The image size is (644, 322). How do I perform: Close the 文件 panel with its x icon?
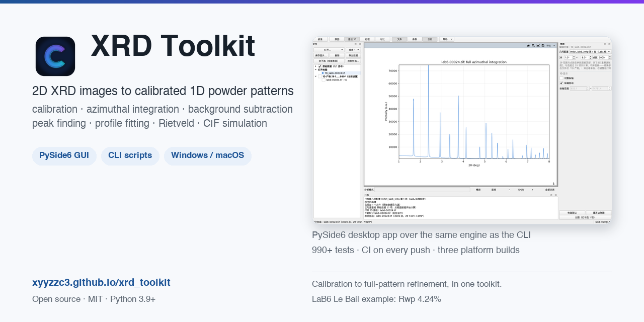(x=360, y=44)
